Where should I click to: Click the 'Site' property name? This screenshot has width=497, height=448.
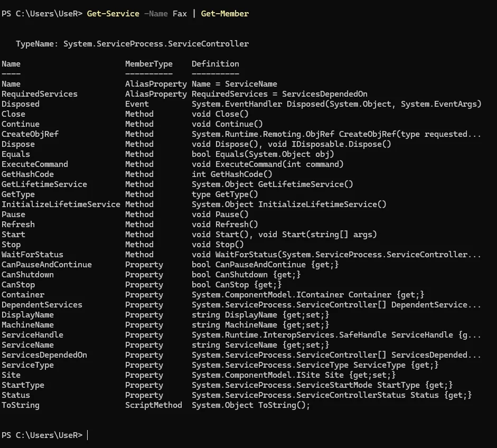click(11, 375)
